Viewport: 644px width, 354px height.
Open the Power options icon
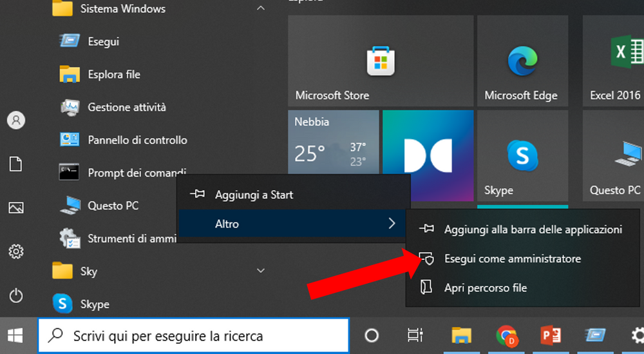[16, 296]
